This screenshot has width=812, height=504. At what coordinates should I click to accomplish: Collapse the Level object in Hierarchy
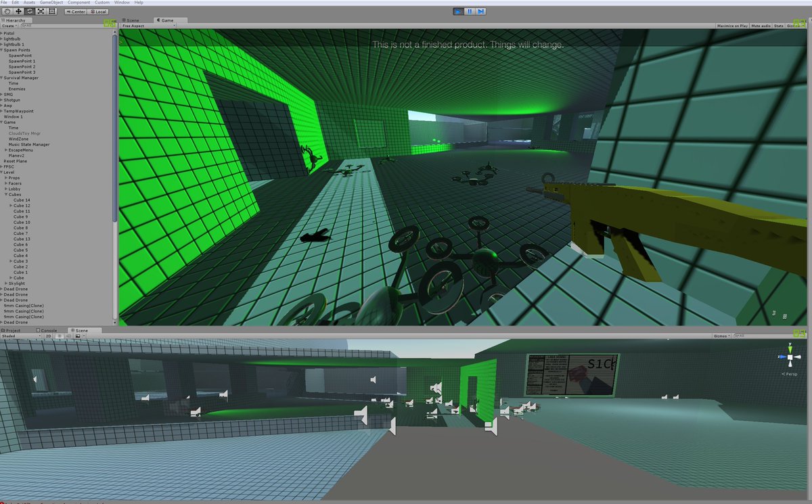coord(2,173)
